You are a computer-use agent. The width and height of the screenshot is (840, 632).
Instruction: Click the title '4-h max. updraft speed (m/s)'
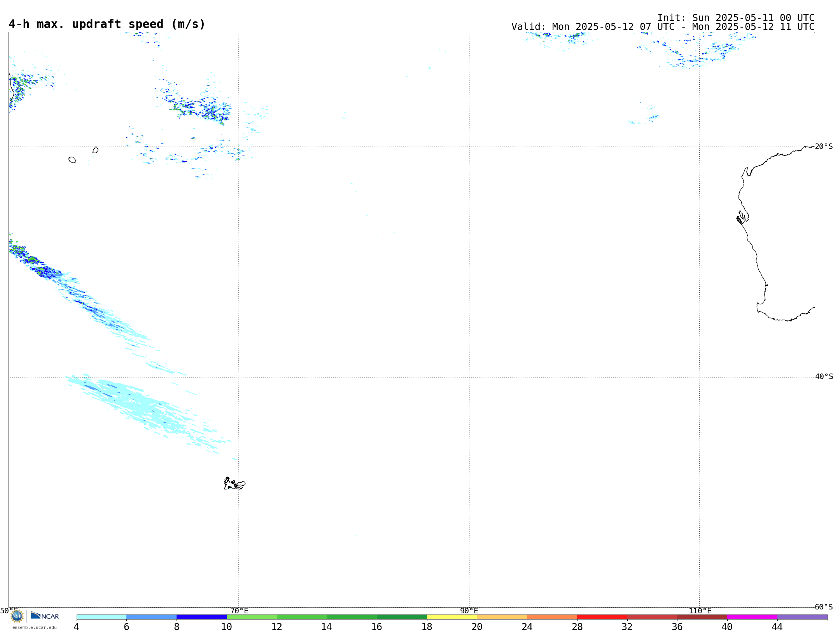[x=107, y=24]
